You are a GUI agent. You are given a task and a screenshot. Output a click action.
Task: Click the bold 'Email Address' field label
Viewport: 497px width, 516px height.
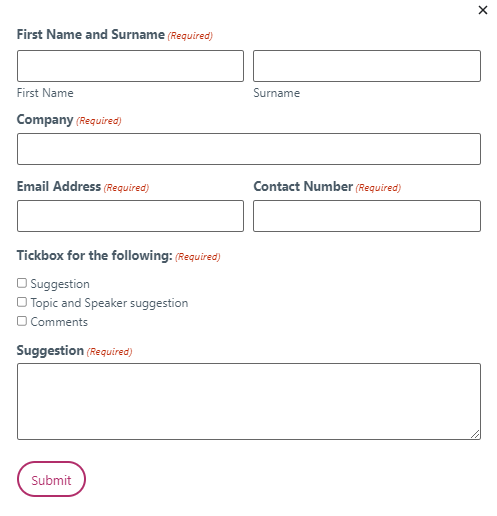point(59,186)
